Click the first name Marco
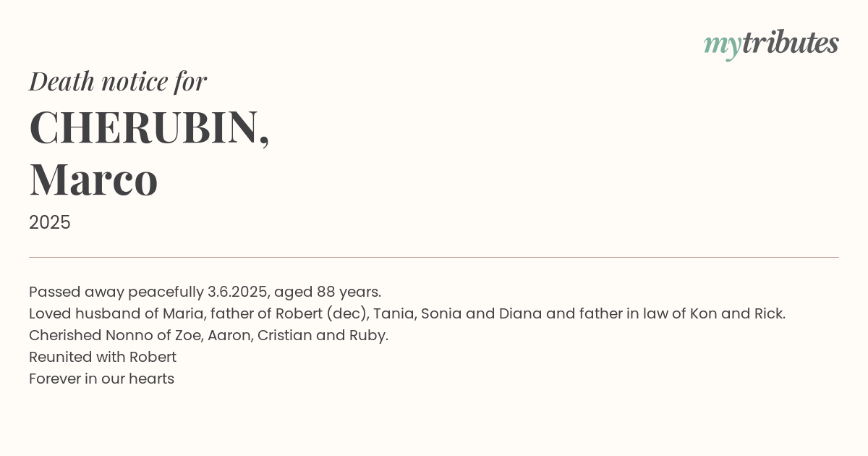 [x=93, y=180]
